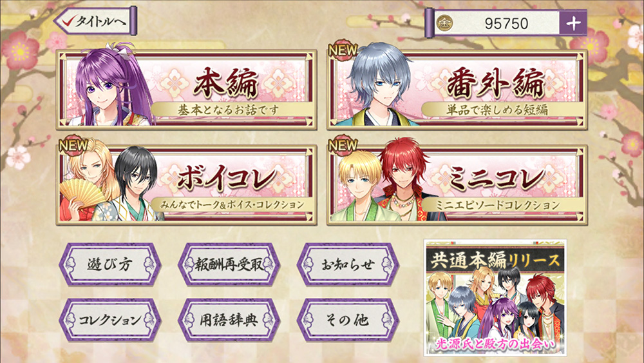Image resolution: width=644 pixels, height=363 pixels.
Task: Click the 95750 gold balance display
Action: point(506,23)
